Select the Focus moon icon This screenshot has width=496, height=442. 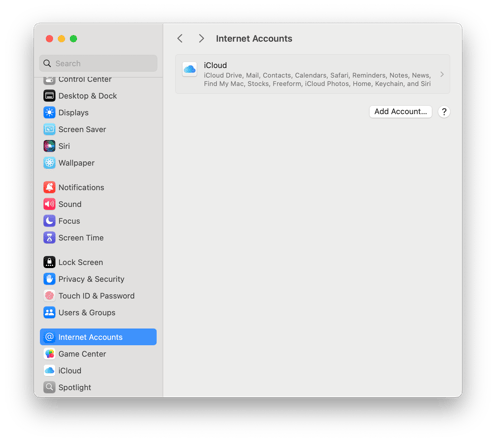click(49, 221)
